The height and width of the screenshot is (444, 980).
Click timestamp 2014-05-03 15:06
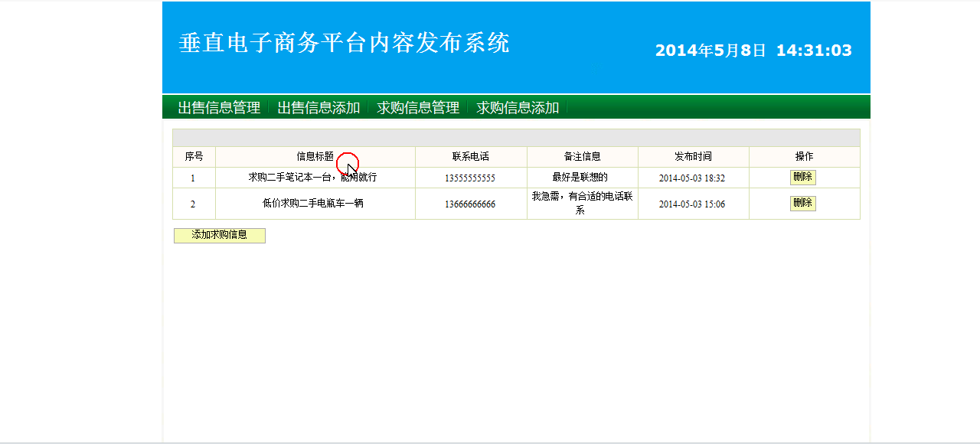point(692,204)
